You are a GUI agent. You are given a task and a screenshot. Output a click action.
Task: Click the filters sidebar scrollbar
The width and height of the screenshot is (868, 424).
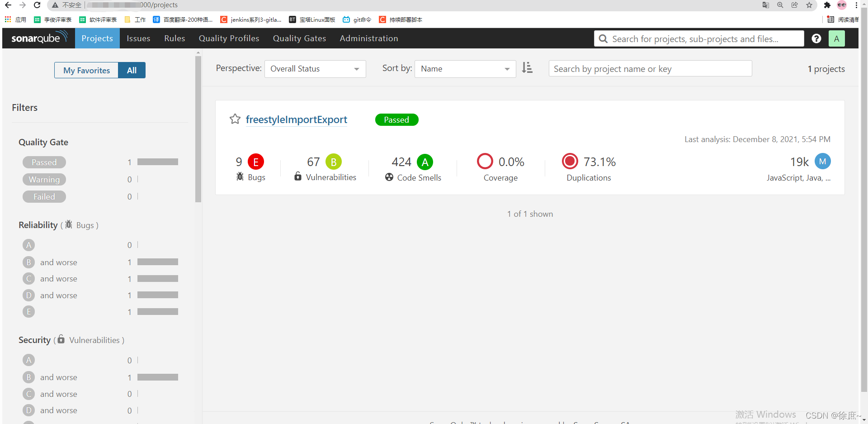tap(198, 129)
